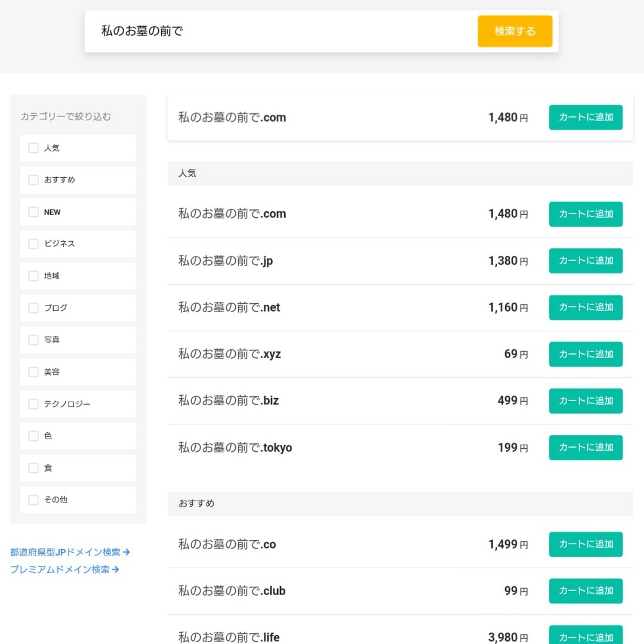The width and height of the screenshot is (644, 644).
Task: Add 私のお墓の前で.com to the cart
Action: coord(586,118)
